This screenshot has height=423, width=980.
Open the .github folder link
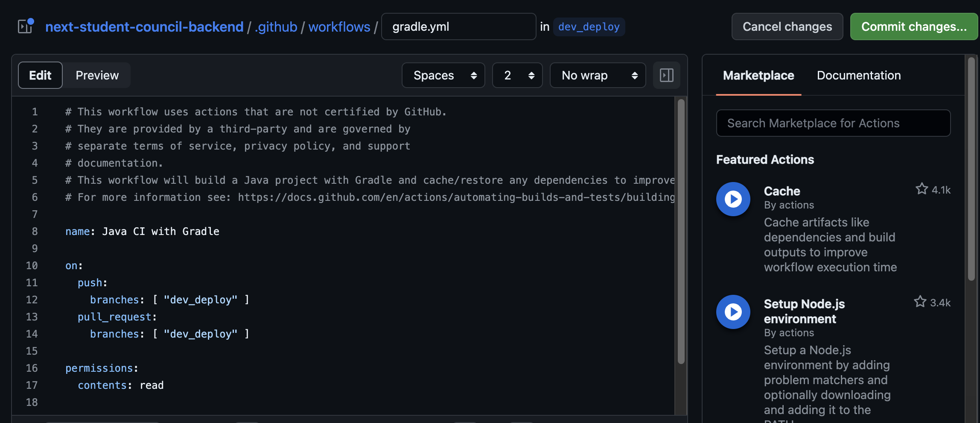point(276,26)
